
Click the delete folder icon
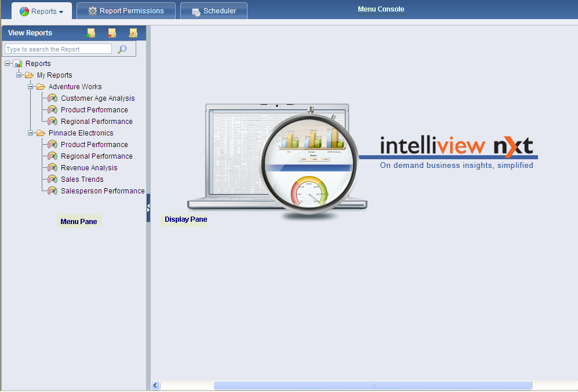[x=112, y=33]
